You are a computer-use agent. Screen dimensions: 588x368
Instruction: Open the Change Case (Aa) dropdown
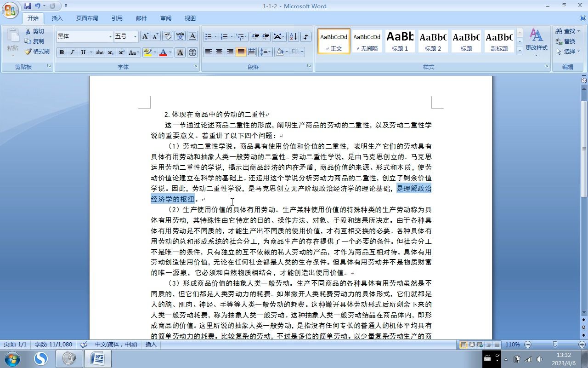134,52
